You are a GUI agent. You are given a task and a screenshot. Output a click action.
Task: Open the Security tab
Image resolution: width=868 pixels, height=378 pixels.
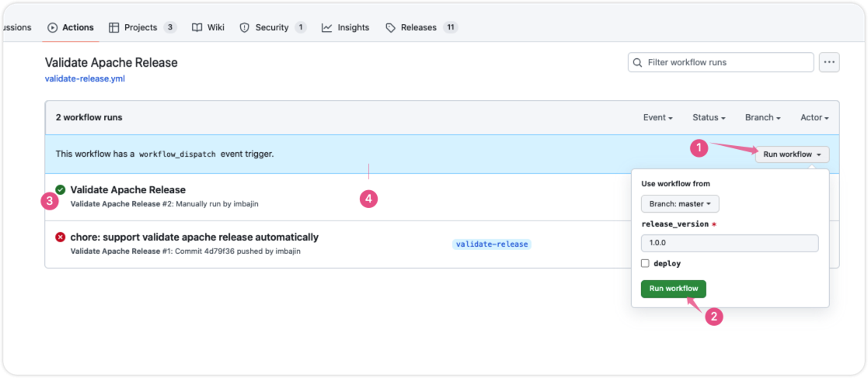coord(273,28)
